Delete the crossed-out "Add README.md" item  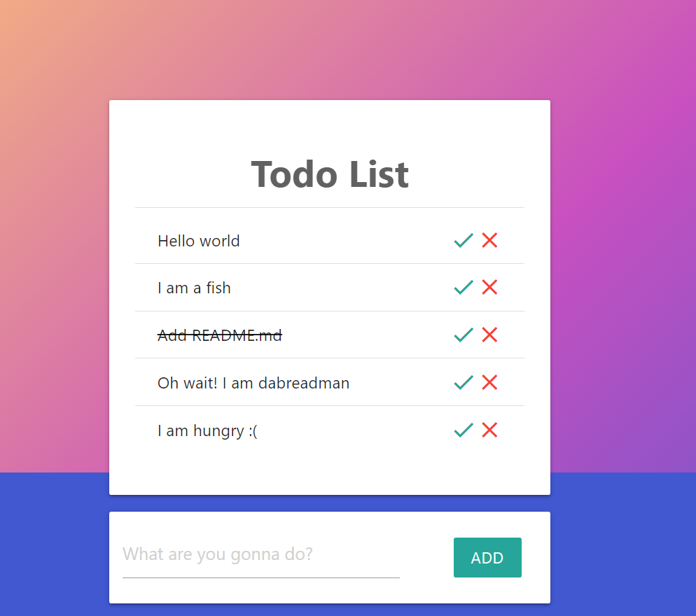489,335
